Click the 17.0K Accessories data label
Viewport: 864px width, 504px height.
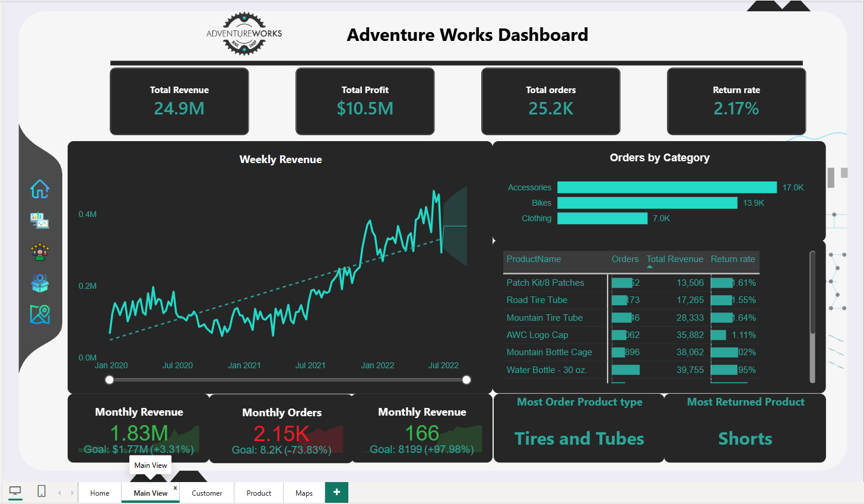coord(793,187)
